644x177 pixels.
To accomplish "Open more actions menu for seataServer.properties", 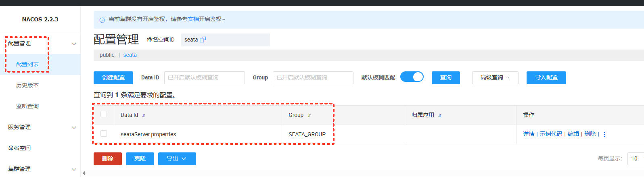I will (604, 134).
